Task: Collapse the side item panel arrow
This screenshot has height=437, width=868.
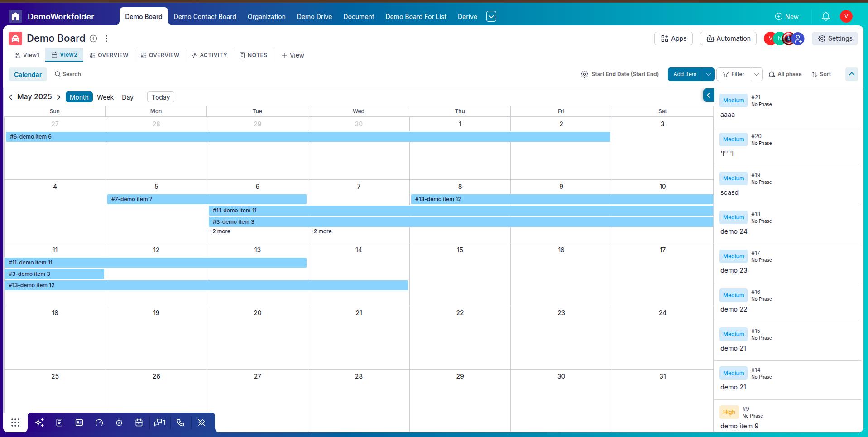Action: coord(709,95)
